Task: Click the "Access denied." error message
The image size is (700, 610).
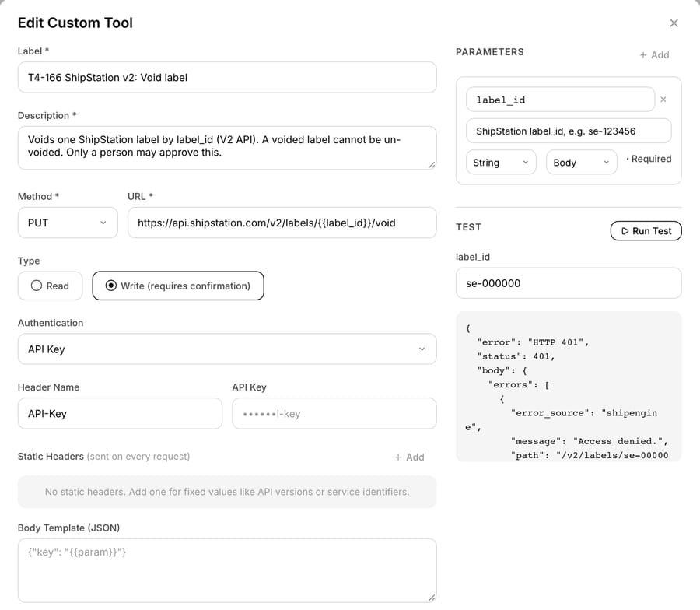Action: 590,441
